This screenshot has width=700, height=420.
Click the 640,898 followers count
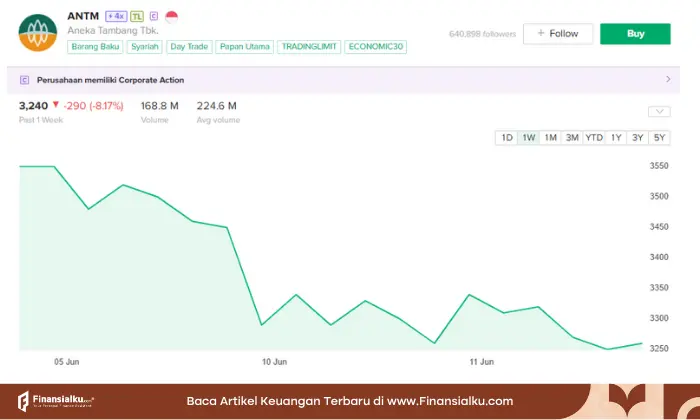tap(483, 34)
